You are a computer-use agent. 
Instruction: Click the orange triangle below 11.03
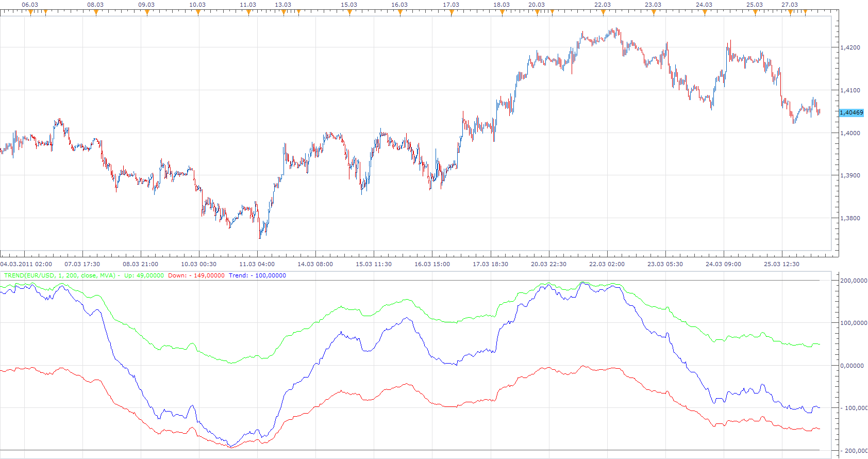[248, 13]
